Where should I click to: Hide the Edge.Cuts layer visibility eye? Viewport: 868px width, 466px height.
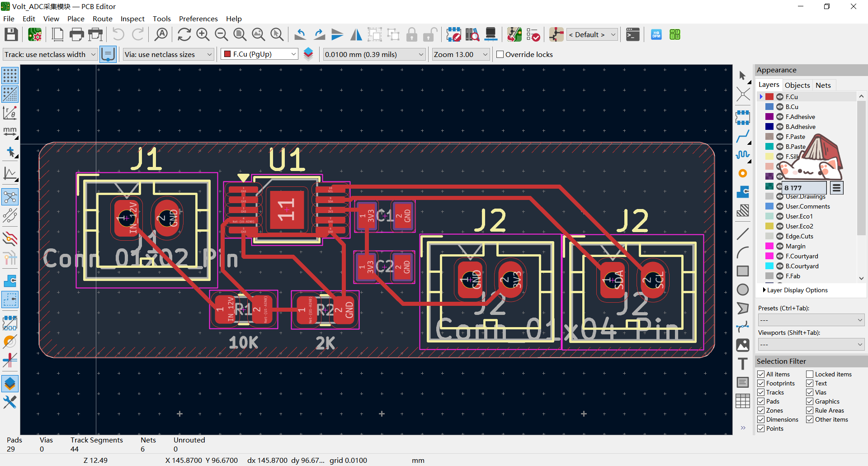tap(780, 236)
